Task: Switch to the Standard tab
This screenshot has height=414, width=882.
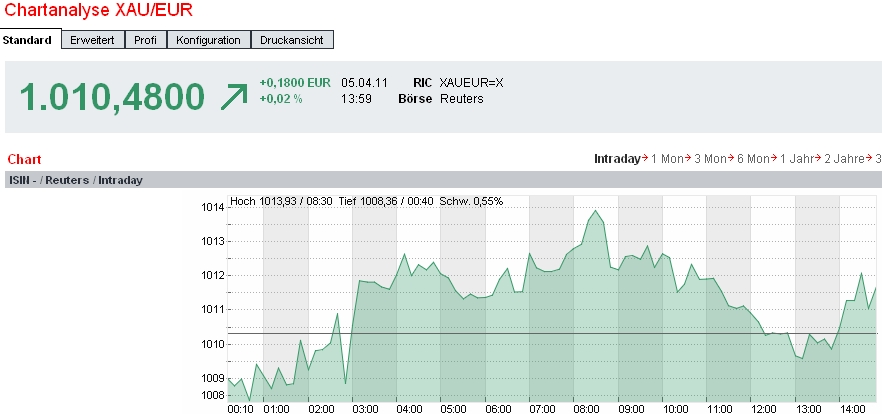Action: click(x=28, y=40)
